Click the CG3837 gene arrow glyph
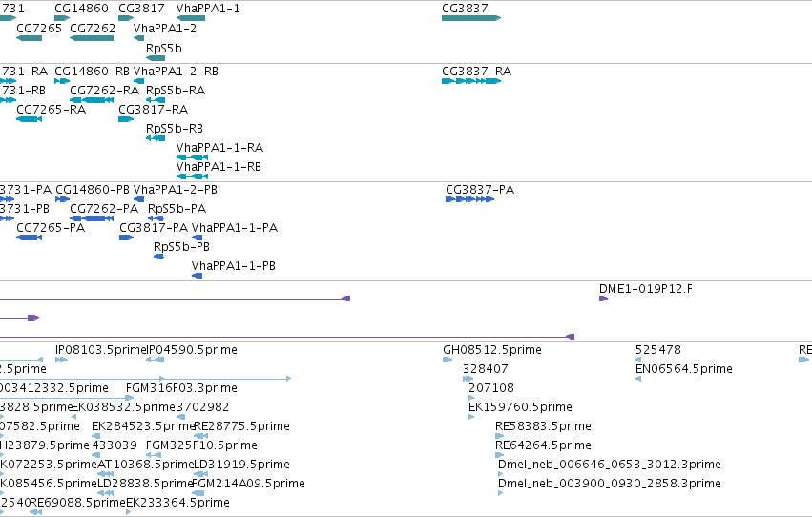 pyautogui.click(x=471, y=18)
